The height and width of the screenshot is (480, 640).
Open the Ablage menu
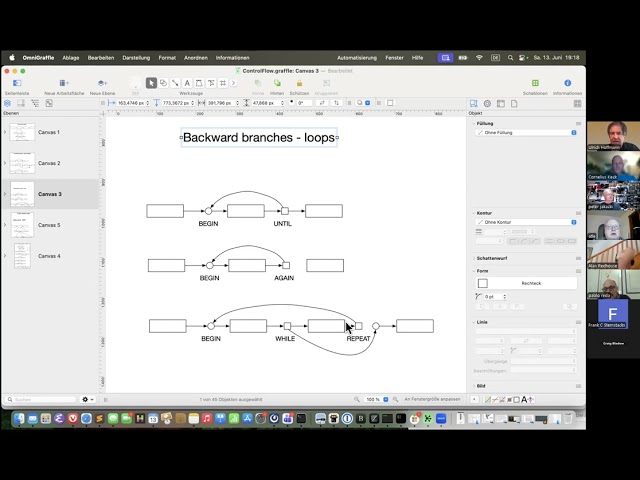tap(71, 58)
